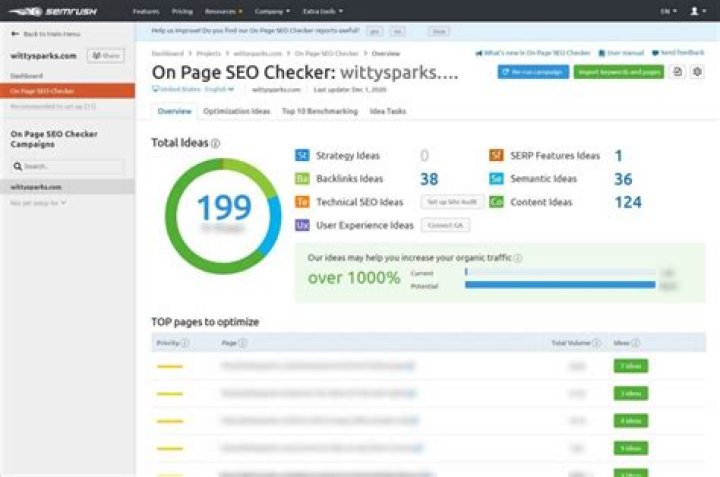
Task: Open the United States English location dropdown
Action: (x=193, y=89)
